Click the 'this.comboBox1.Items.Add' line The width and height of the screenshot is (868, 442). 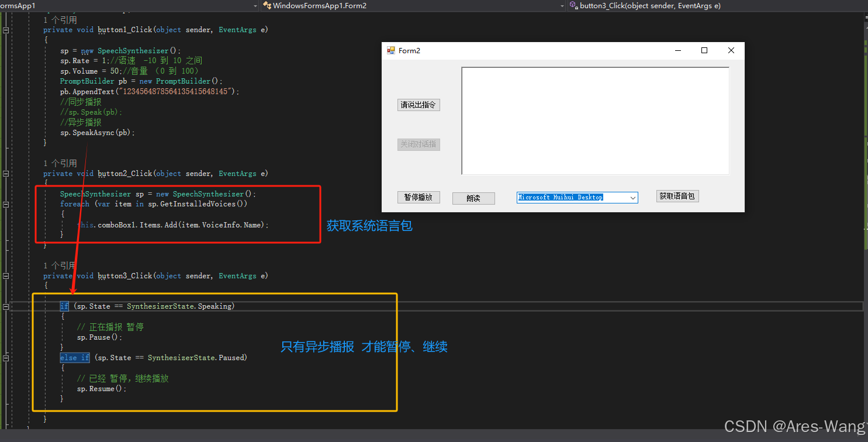(172, 225)
